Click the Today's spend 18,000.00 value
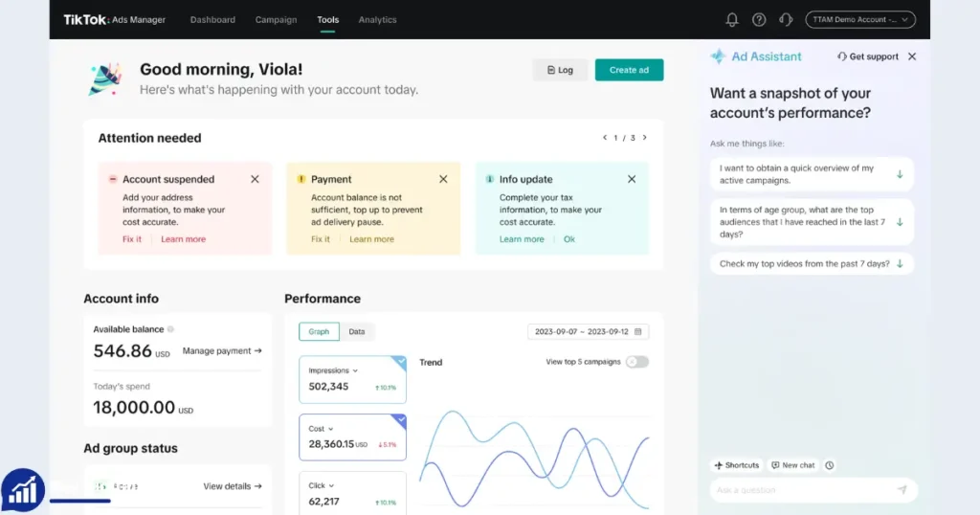Screen dimensions: 980x515 [134, 408]
